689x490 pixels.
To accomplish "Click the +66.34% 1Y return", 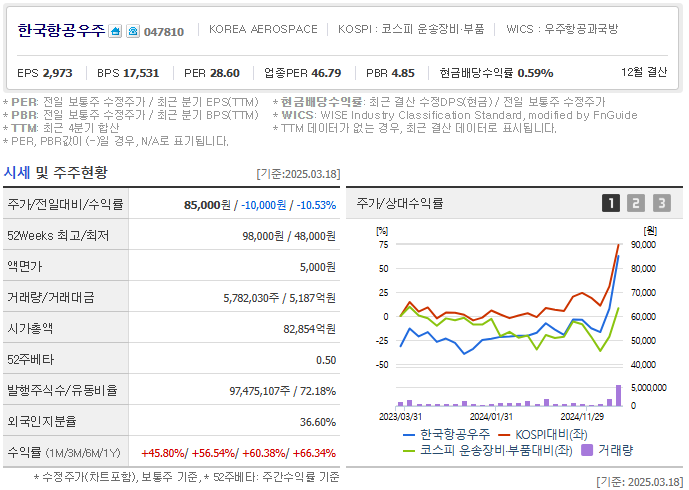I will point(314,453).
